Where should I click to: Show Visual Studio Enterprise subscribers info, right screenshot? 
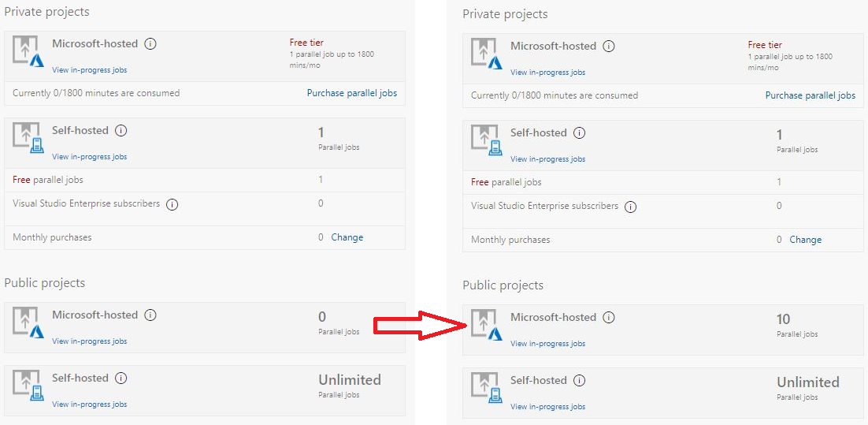pyautogui.click(x=630, y=207)
